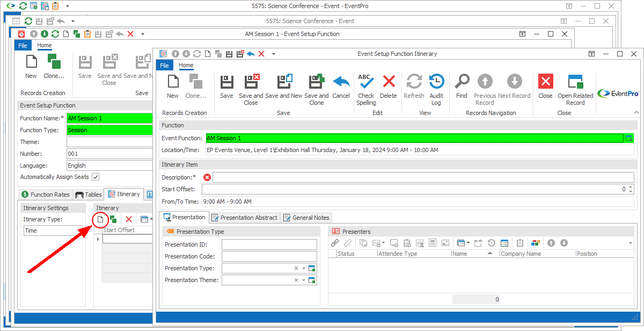The width and height of the screenshot is (644, 331).
Task: Open quick access customize dropdown in Itinerary window
Action: tap(274, 54)
